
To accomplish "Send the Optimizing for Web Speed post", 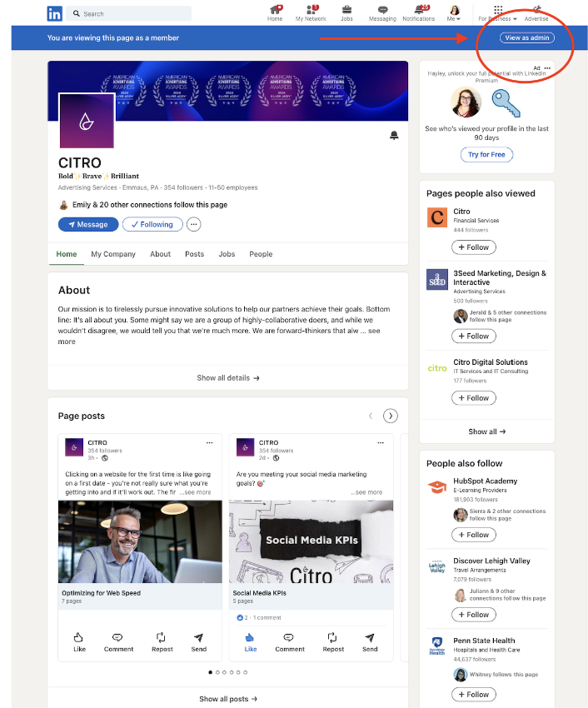I will point(199,642).
